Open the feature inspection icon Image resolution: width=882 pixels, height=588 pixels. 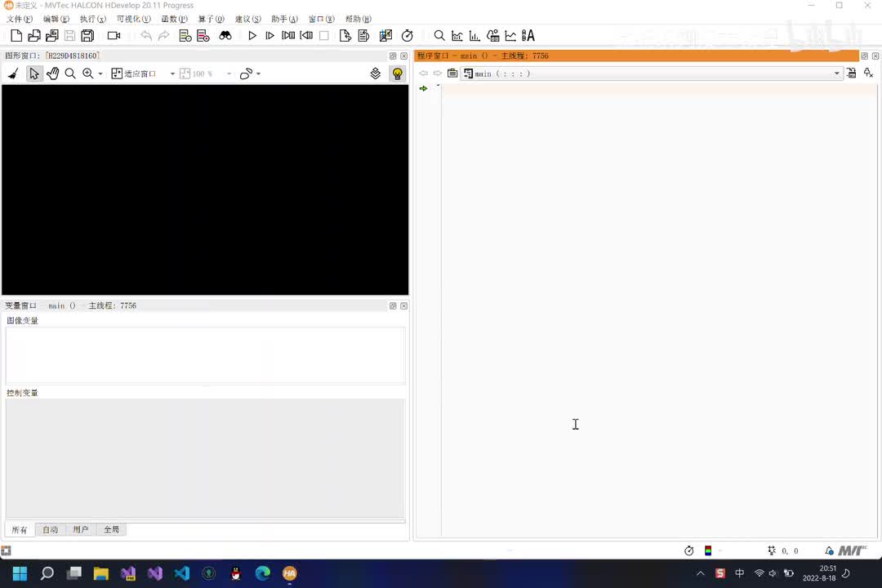coord(492,36)
